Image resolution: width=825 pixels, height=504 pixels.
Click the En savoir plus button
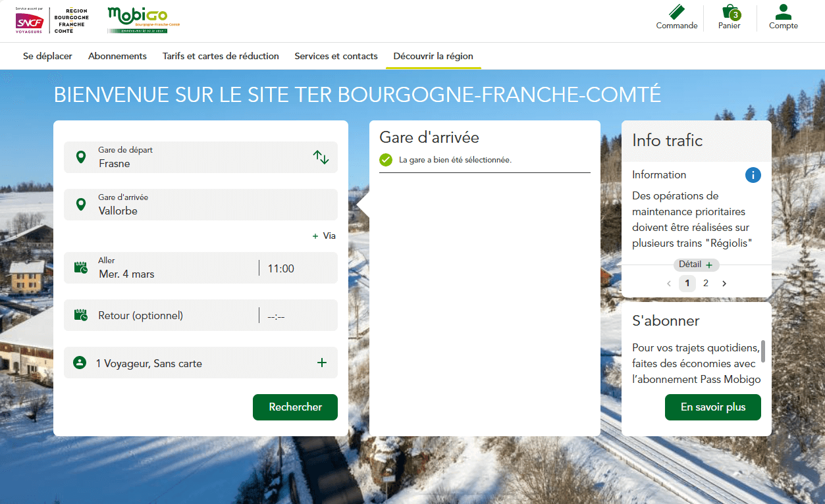pos(712,407)
